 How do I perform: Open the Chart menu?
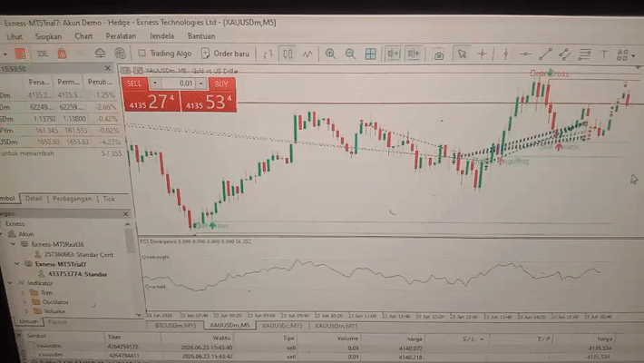(83, 36)
